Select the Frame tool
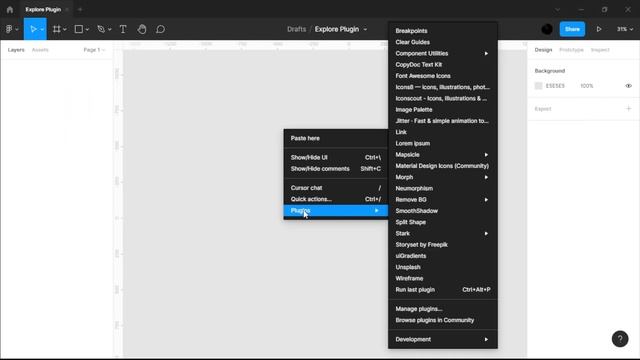Image resolution: width=640 pixels, height=360 pixels. [x=56, y=29]
